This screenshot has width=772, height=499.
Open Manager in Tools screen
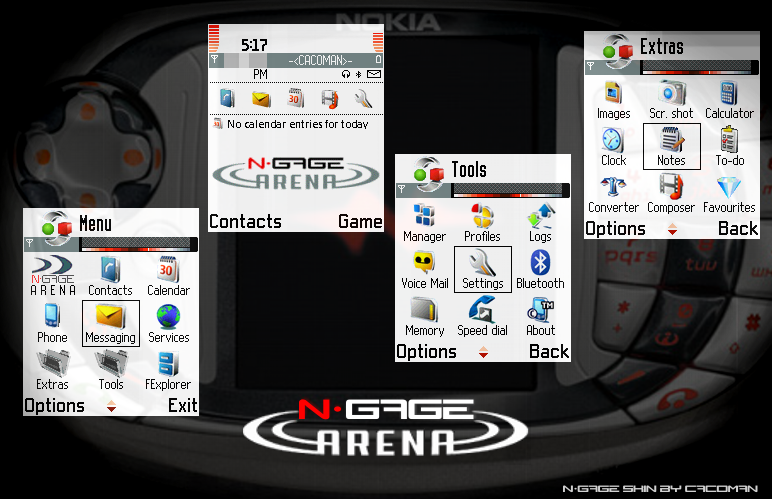(424, 222)
